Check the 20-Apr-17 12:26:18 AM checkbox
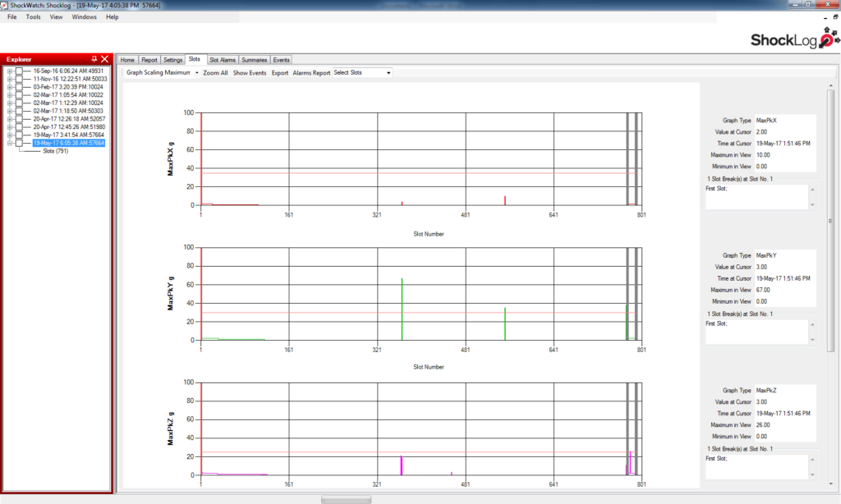 coord(19,119)
